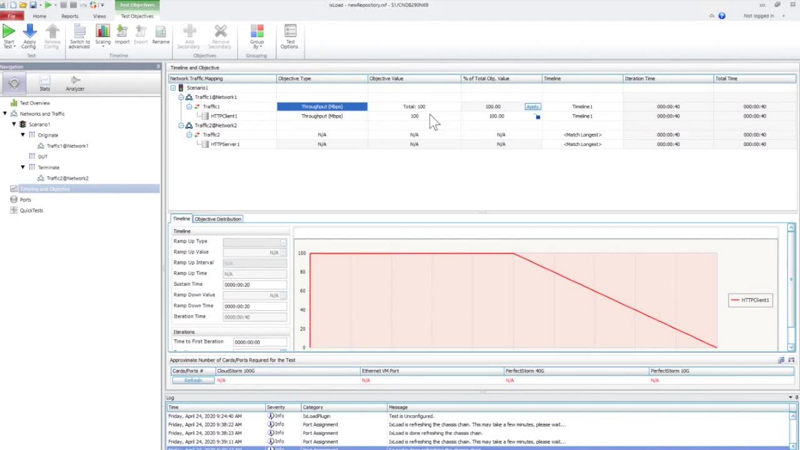Select the test configuration navigation icon

point(14,83)
